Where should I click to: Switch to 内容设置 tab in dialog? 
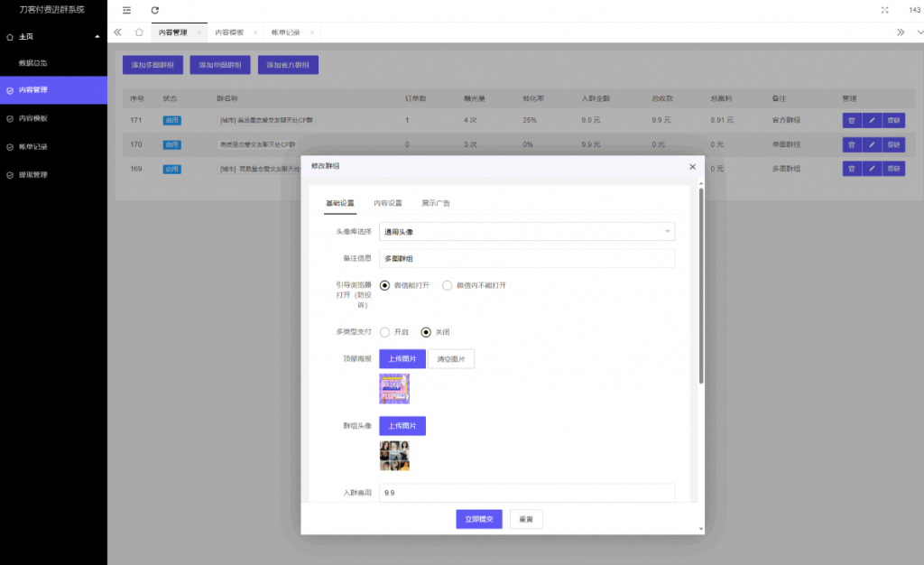coord(388,203)
